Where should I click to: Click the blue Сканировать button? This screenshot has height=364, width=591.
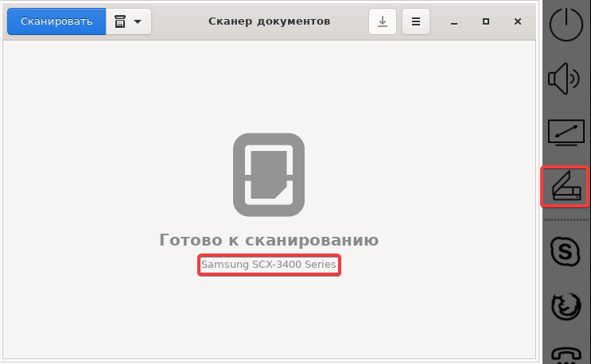56,21
